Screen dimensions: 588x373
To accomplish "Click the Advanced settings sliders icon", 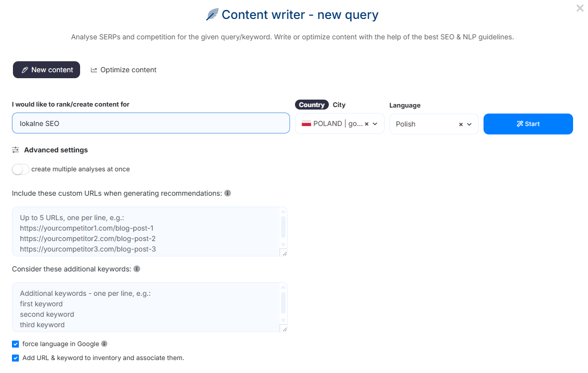I will click(15, 150).
